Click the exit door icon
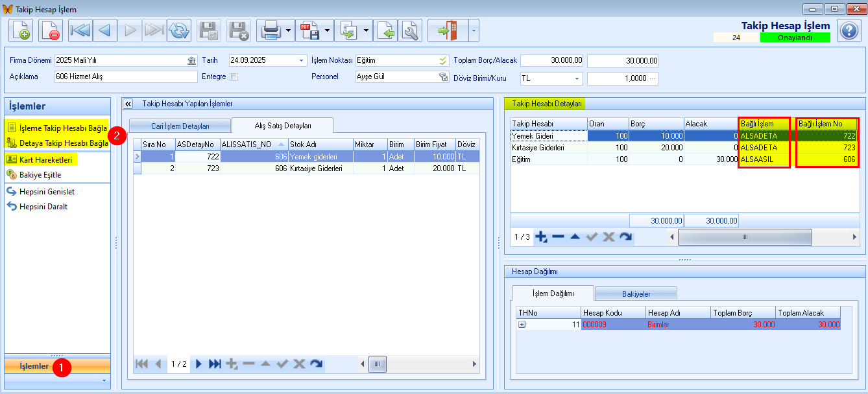Screen dimensions: 868x394 (447, 30)
